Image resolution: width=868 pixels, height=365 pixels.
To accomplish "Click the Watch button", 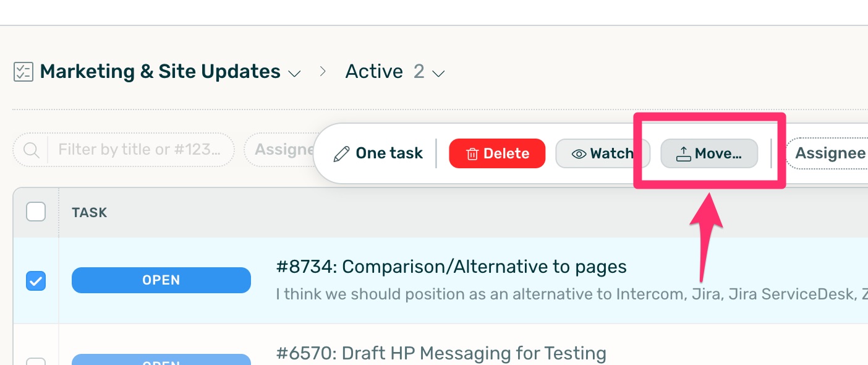I will (603, 153).
